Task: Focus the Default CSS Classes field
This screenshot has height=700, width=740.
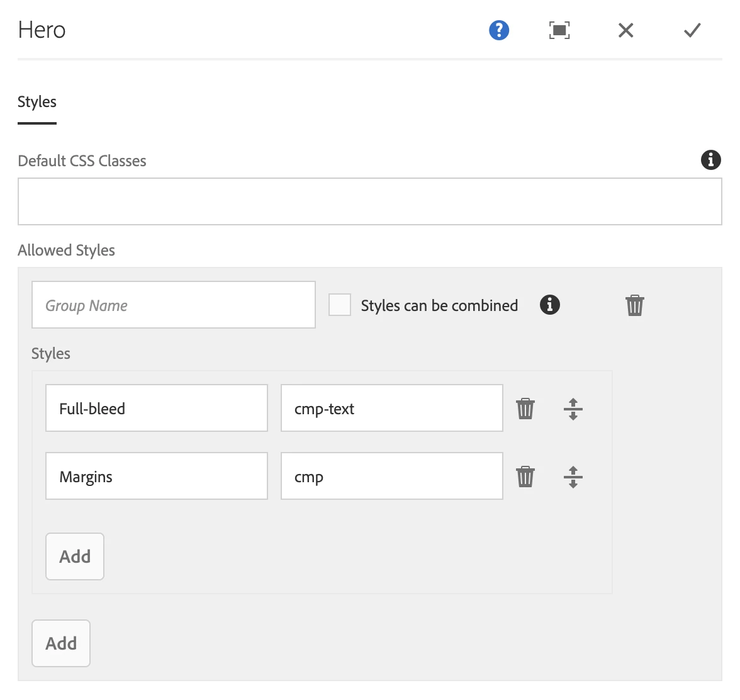Action: 369,201
